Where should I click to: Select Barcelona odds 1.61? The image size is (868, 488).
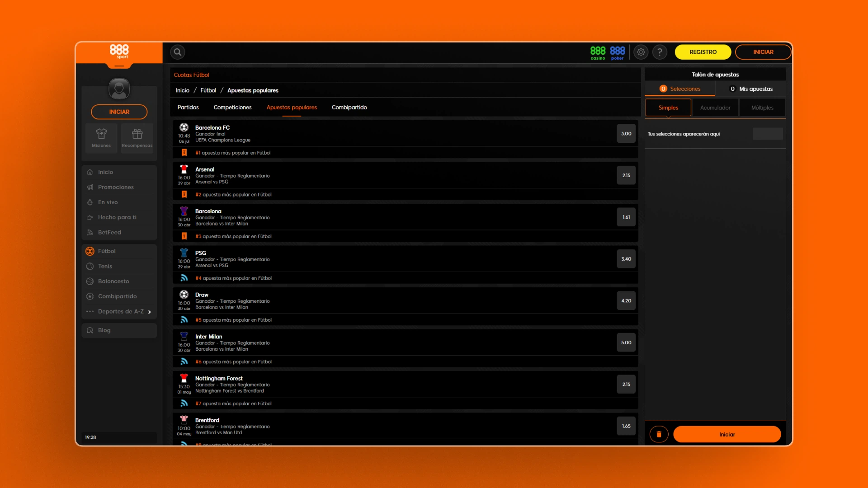point(626,217)
